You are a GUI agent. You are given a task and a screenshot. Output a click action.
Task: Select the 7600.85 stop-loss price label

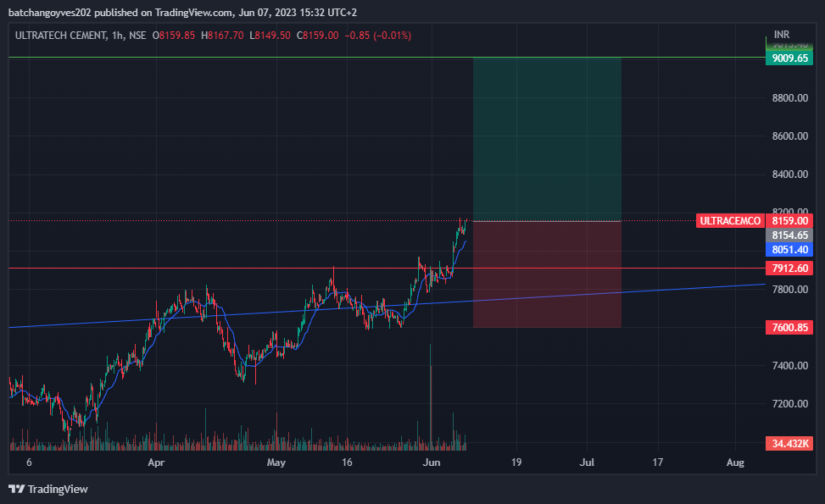coord(789,328)
